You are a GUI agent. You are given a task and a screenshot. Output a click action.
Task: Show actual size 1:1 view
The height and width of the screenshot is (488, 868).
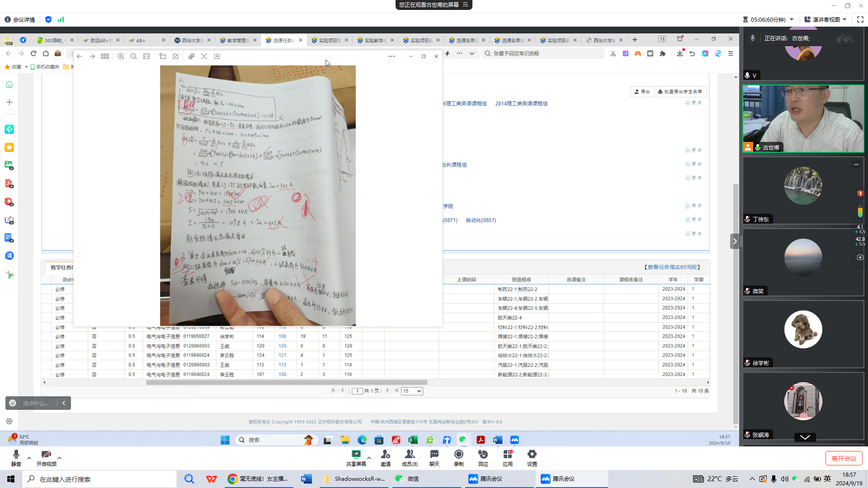click(x=146, y=56)
